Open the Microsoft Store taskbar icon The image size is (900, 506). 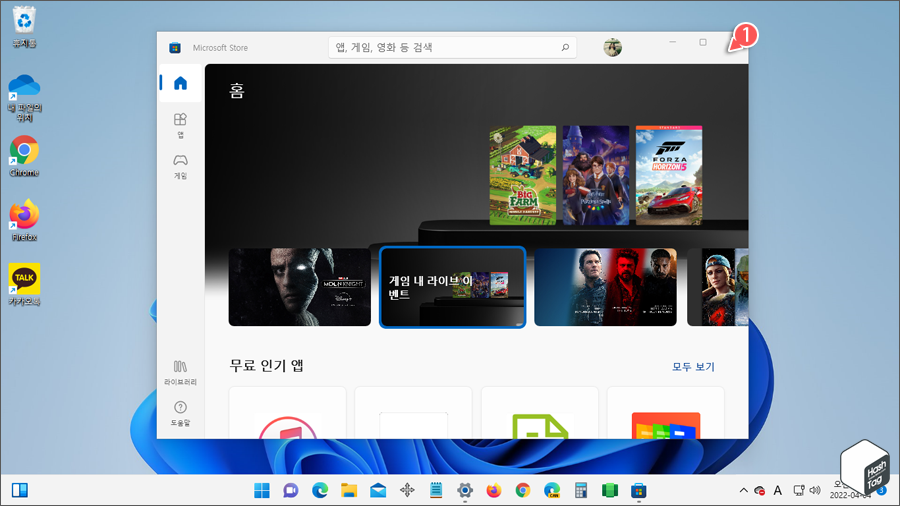point(638,491)
